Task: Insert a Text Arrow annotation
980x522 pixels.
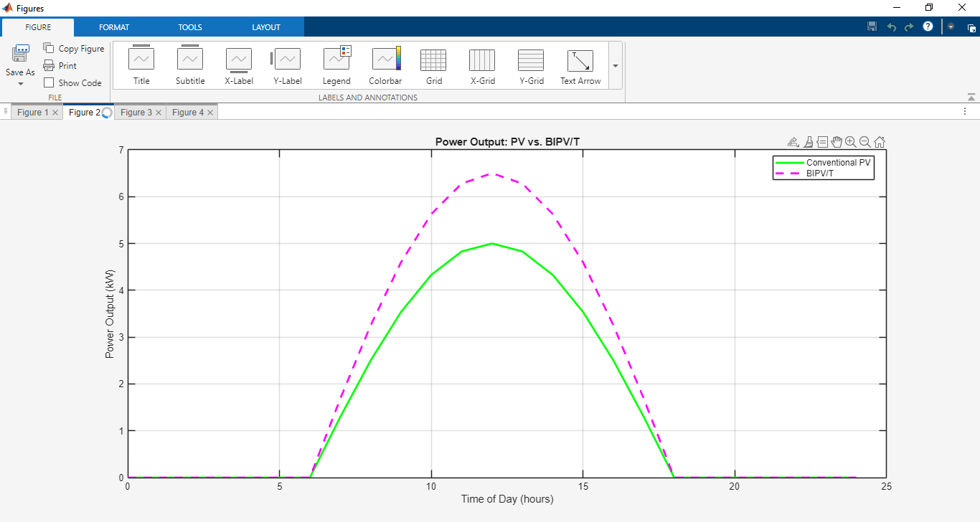Action: pyautogui.click(x=580, y=65)
